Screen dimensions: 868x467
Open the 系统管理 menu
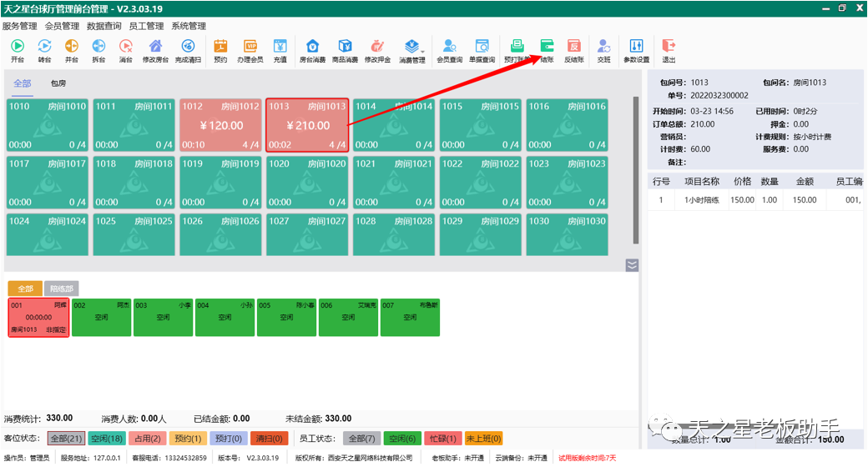tap(189, 26)
